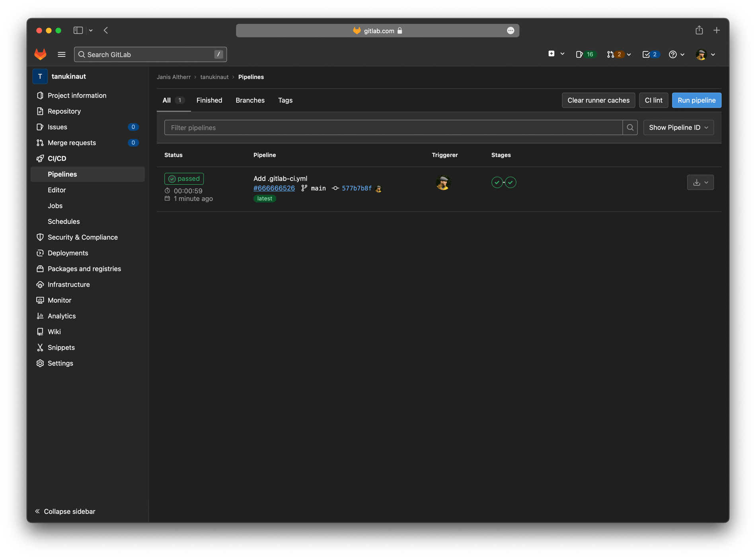
Task: Switch to the Finished pipelines tab
Action: pyautogui.click(x=209, y=100)
